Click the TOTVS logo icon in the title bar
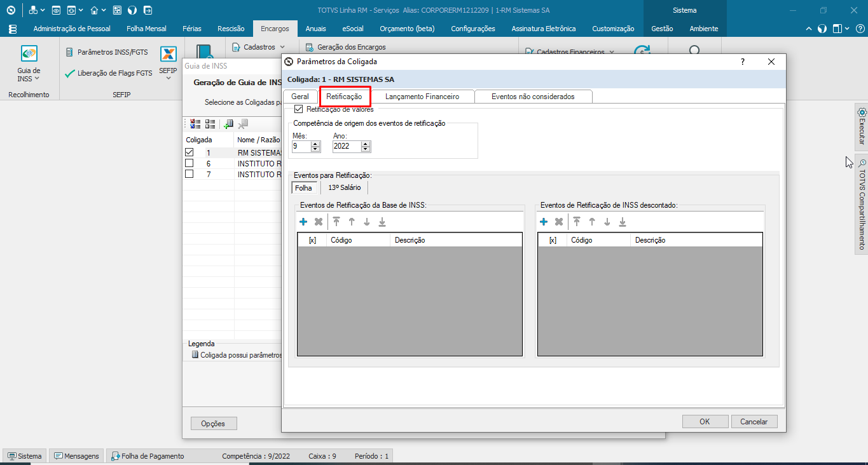The image size is (868, 465). pyautogui.click(x=11, y=10)
